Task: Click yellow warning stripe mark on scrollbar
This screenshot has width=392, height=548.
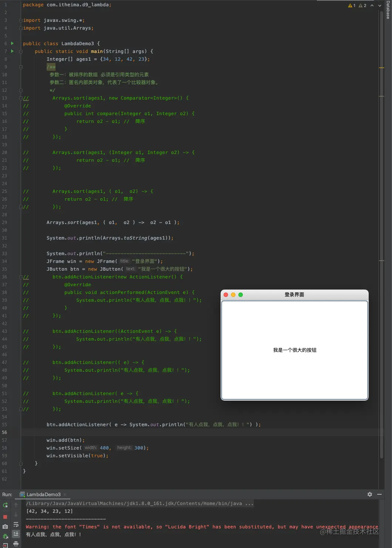Action: [x=382, y=68]
